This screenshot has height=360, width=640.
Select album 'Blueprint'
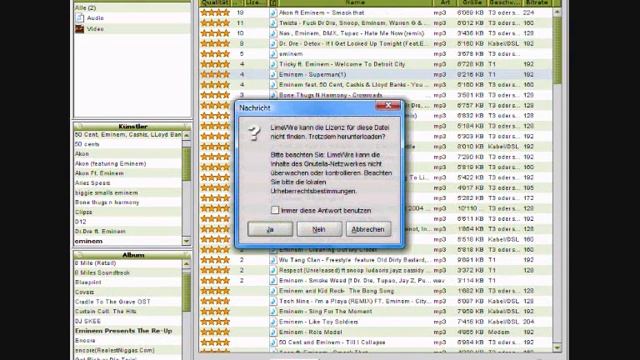point(88,282)
